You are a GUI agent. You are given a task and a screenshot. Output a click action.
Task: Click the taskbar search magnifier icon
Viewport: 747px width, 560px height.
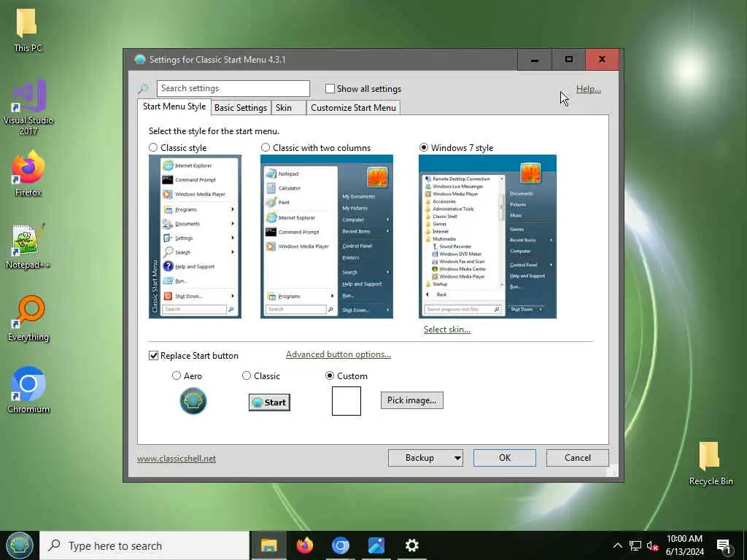tap(54, 545)
